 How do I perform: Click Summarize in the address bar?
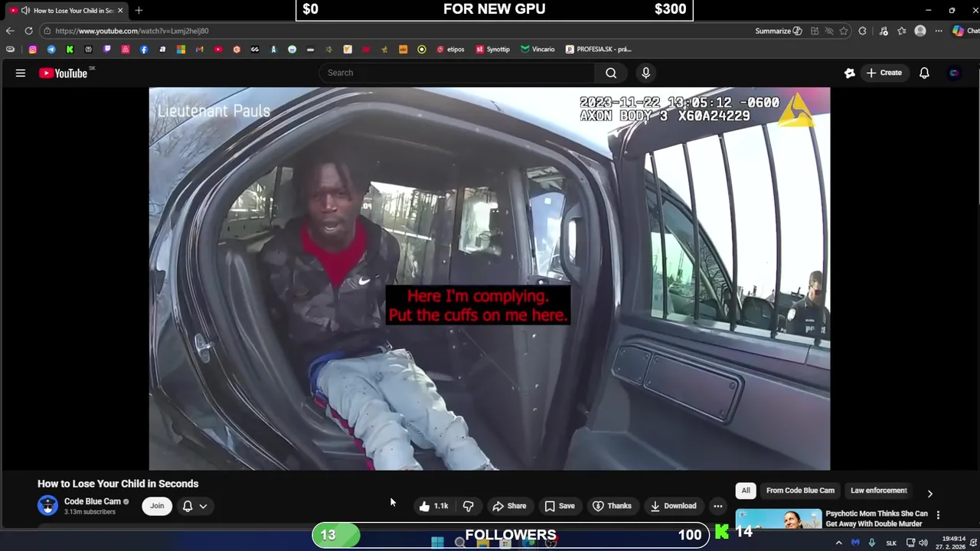coord(778,31)
